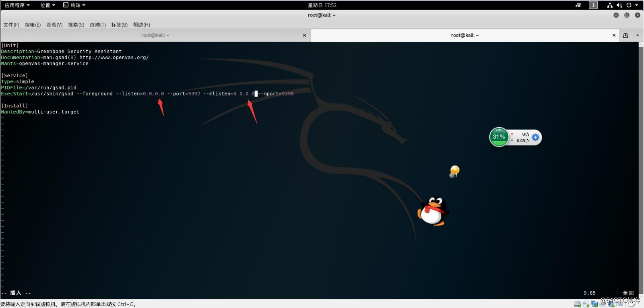The width and height of the screenshot is (644, 308).
Task: Click the blue plus button on speed widget
Action: [535, 137]
